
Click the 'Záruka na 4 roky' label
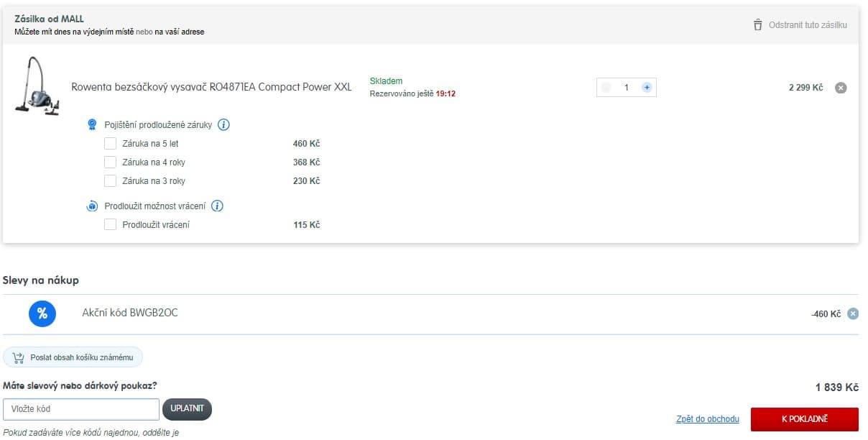(154, 162)
